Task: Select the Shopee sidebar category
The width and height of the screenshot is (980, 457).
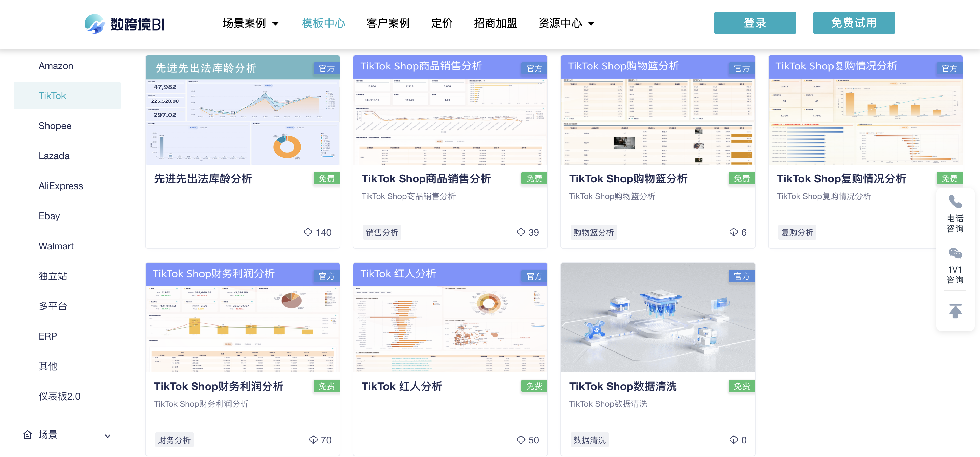Action: point(55,126)
